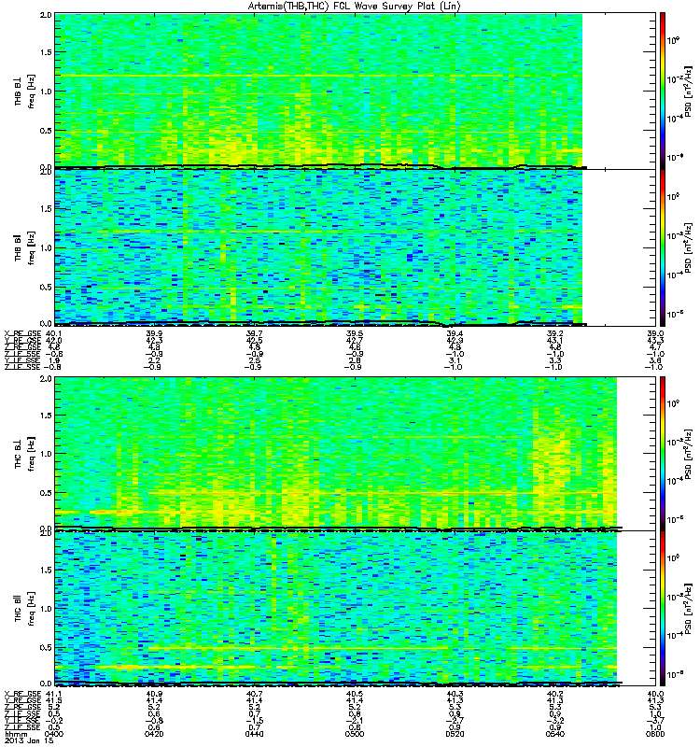Click the '1.5' frequency tick of THB B⊥ panel
The image size is (700, 747).
point(46,52)
